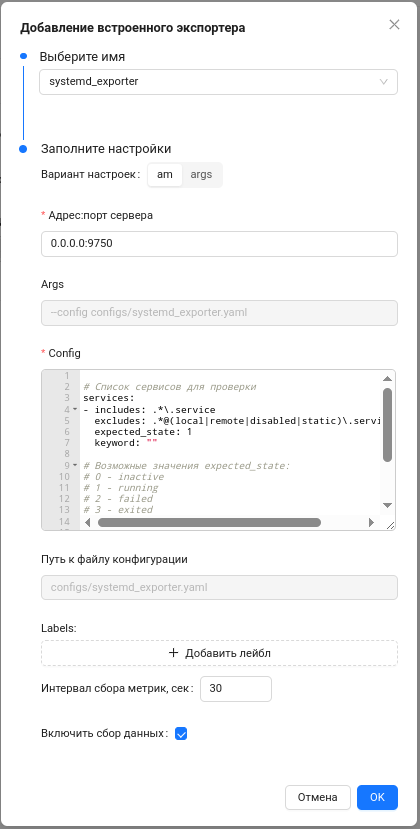Screen dimensions: 420x829
Task: Click the editor horizontal scrollbar thumb
Action: (209, 522)
